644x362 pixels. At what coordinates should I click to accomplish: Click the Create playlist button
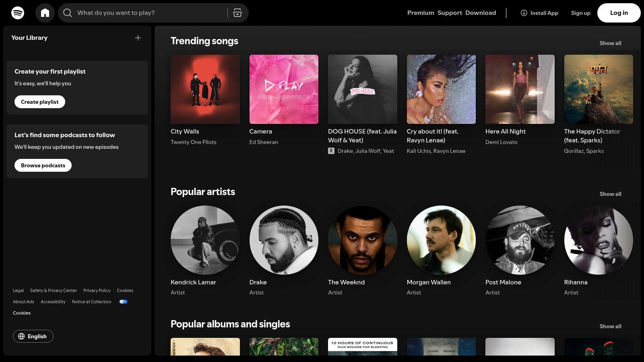(40, 102)
